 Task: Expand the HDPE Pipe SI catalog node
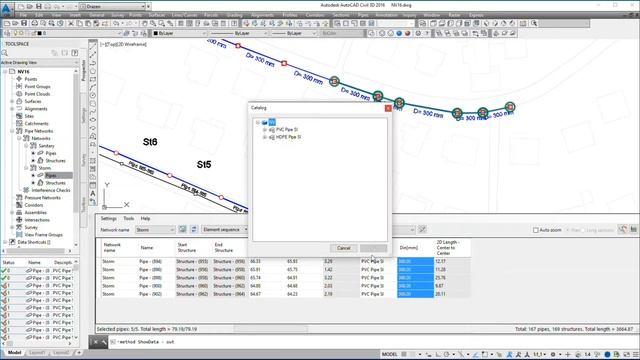[x=264, y=137]
